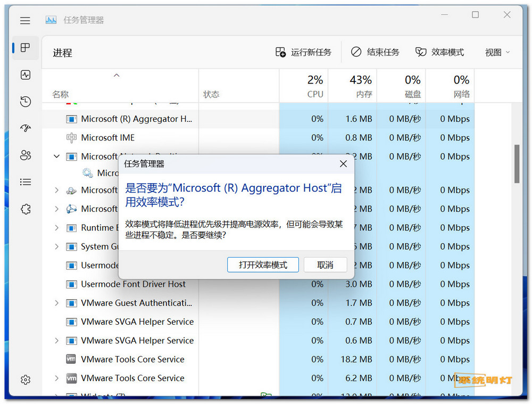Screen dimensions: 532x404
Task: Open the App history sidebar icon
Action: tap(26, 102)
